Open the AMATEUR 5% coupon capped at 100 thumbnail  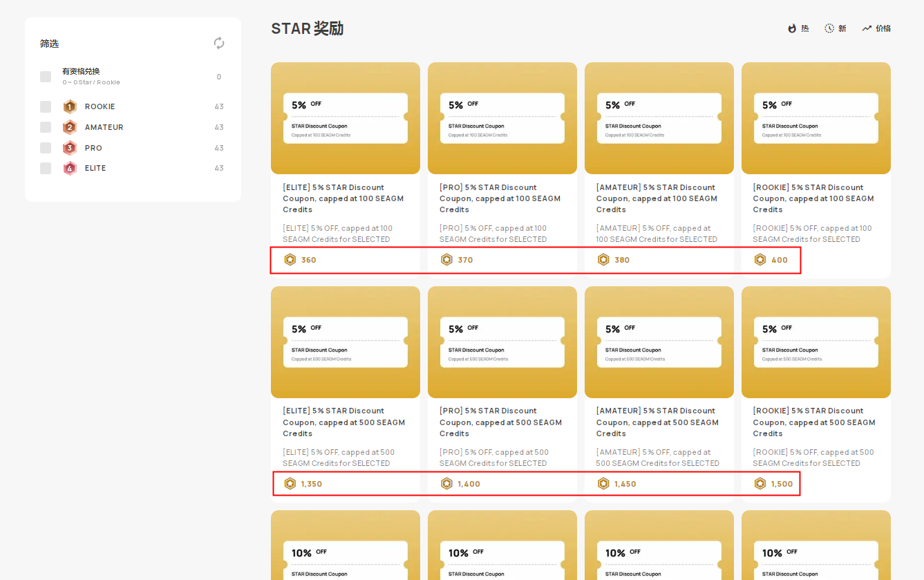pyautogui.click(x=659, y=118)
